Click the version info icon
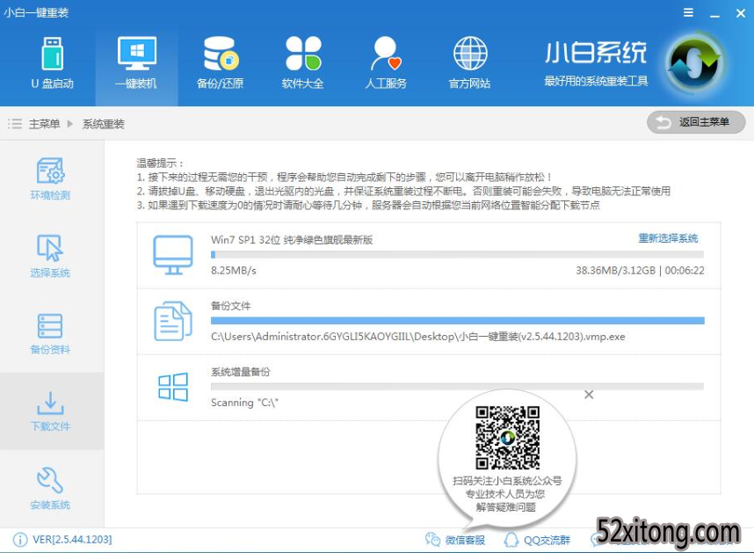 click(19, 540)
